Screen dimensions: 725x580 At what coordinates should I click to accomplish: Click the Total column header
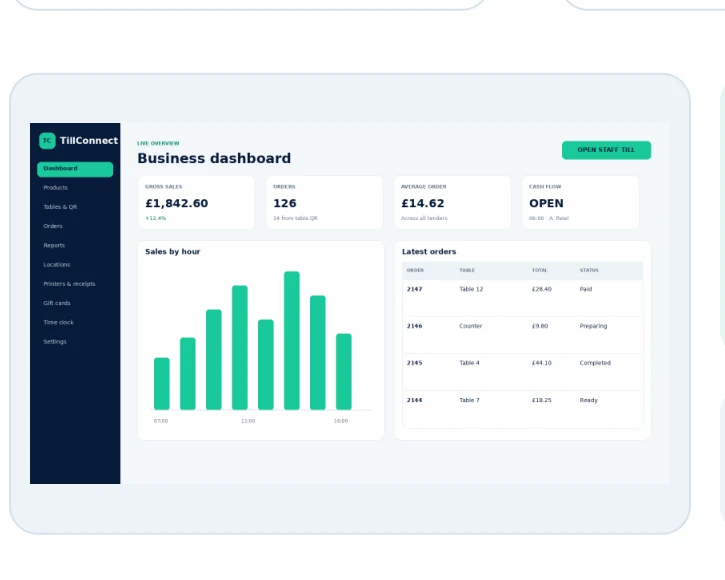(540, 270)
